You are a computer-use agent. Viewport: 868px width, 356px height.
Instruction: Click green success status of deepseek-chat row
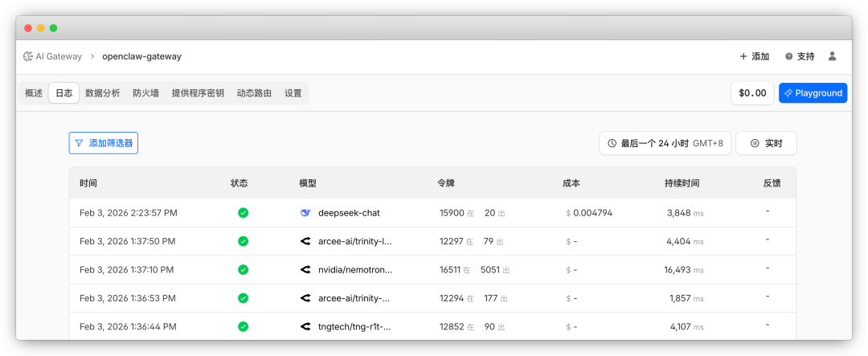tap(243, 213)
